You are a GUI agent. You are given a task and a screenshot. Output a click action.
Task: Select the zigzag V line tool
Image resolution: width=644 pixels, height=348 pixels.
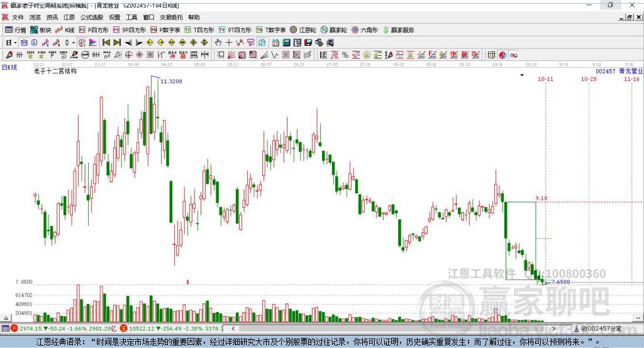click(274, 55)
